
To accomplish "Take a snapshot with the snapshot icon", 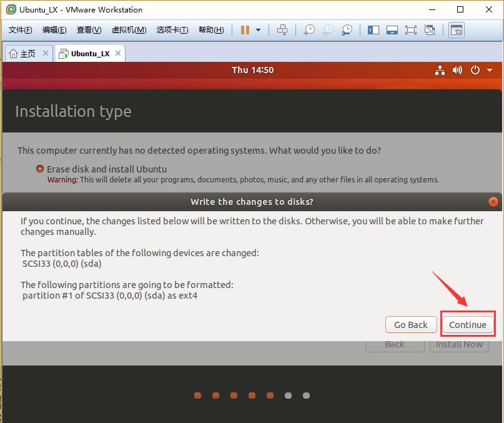I will (309, 30).
